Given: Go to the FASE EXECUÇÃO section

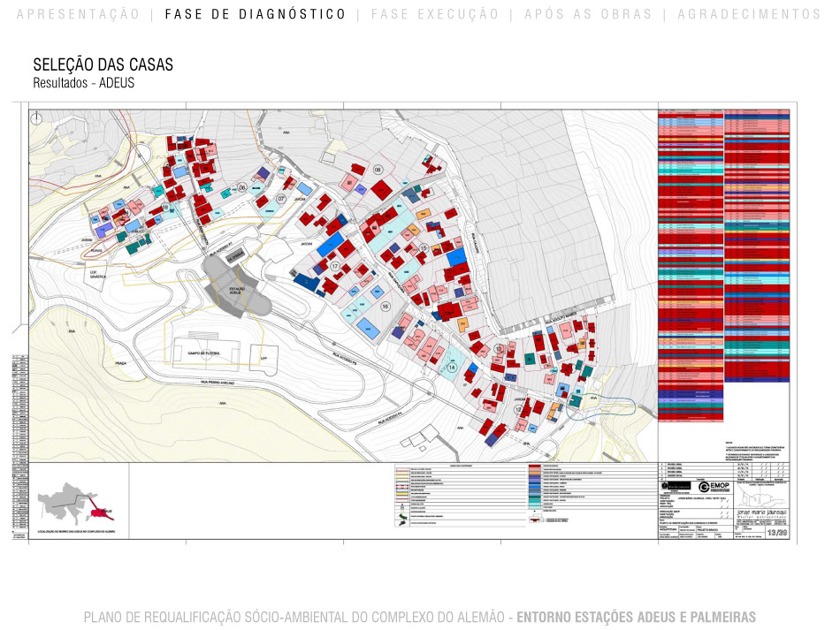Looking at the screenshot, I should click(x=435, y=14).
